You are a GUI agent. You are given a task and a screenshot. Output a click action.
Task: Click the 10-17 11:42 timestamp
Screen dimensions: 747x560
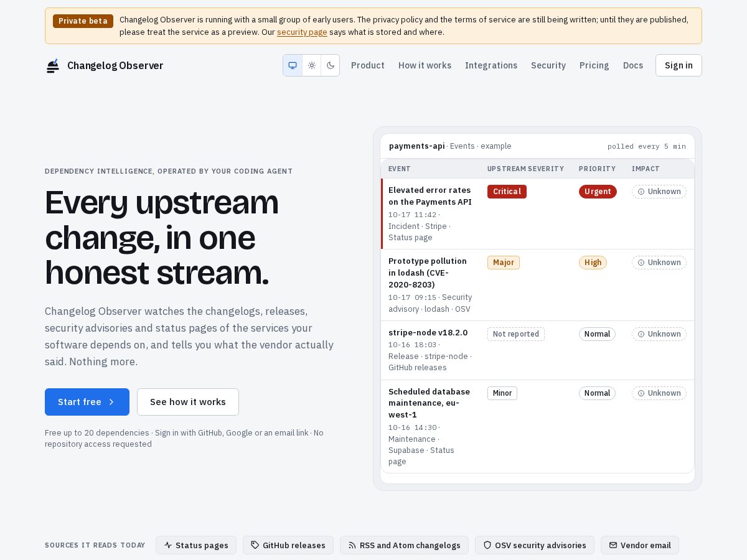[x=412, y=215]
